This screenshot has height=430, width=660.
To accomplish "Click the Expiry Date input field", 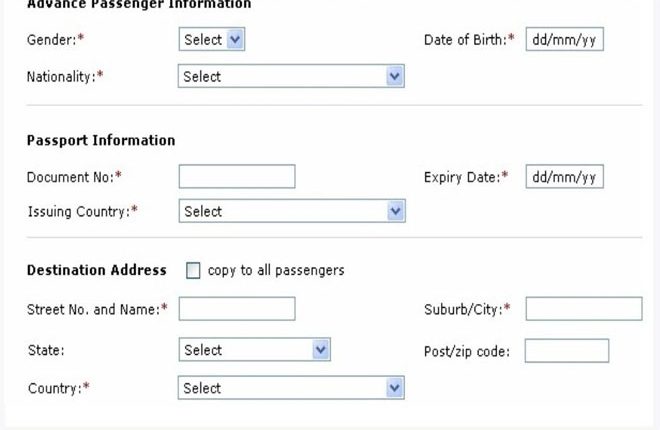I will [564, 177].
